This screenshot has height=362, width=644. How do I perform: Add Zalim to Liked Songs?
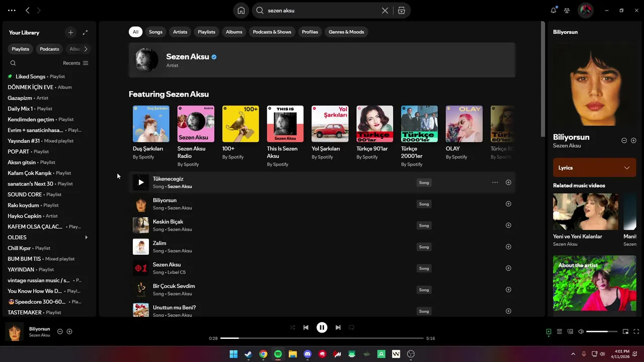(x=508, y=247)
